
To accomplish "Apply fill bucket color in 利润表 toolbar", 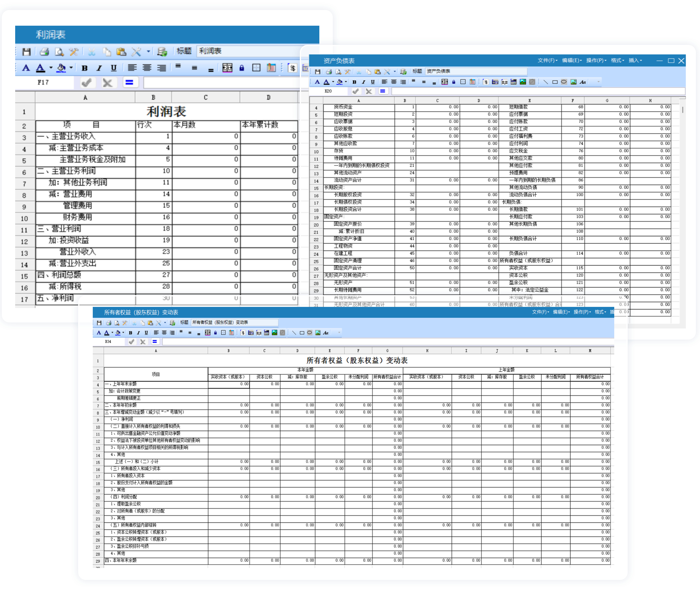I will tap(61, 68).
